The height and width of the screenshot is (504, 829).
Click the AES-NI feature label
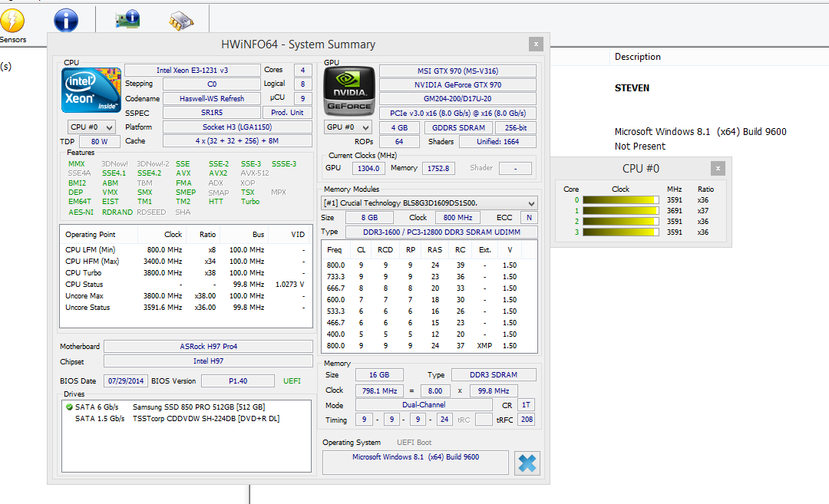coord(81,212)
